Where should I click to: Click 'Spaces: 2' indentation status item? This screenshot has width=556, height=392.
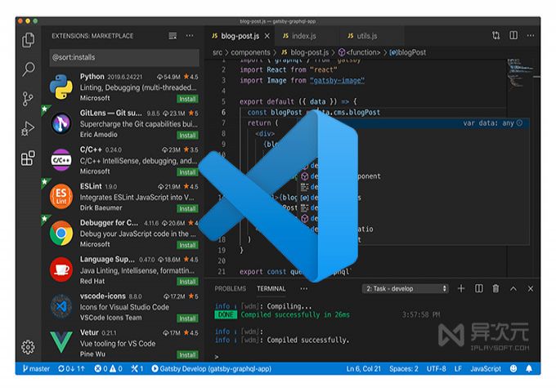point(404,368)
